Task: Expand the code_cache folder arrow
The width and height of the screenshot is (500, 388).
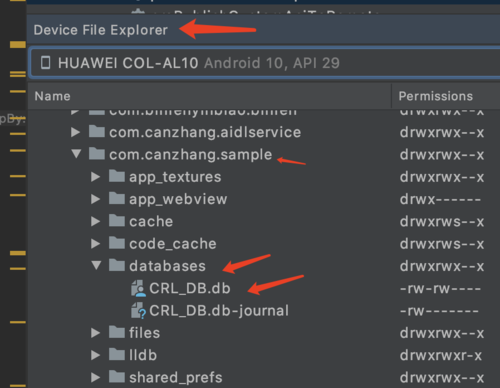Action: [96, 244]
